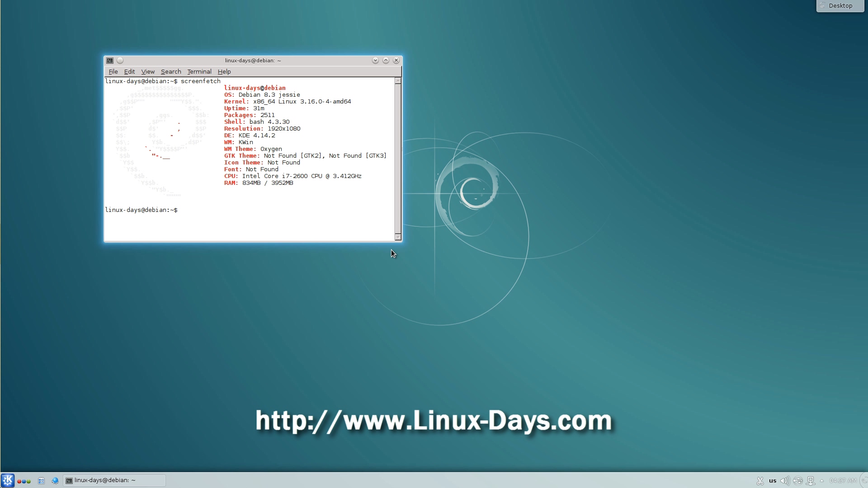The image size is (868, 488).
Task: Click the 'Debian 8.3 jessie' OS text
Action: (269, 95)
